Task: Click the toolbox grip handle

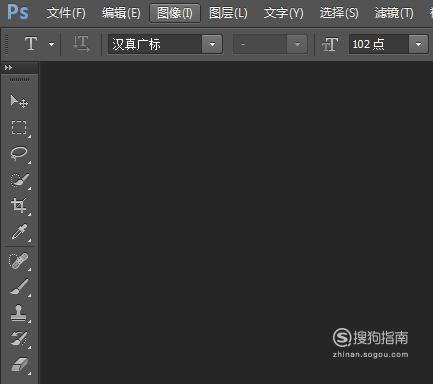Action: [x=19, y=79]
